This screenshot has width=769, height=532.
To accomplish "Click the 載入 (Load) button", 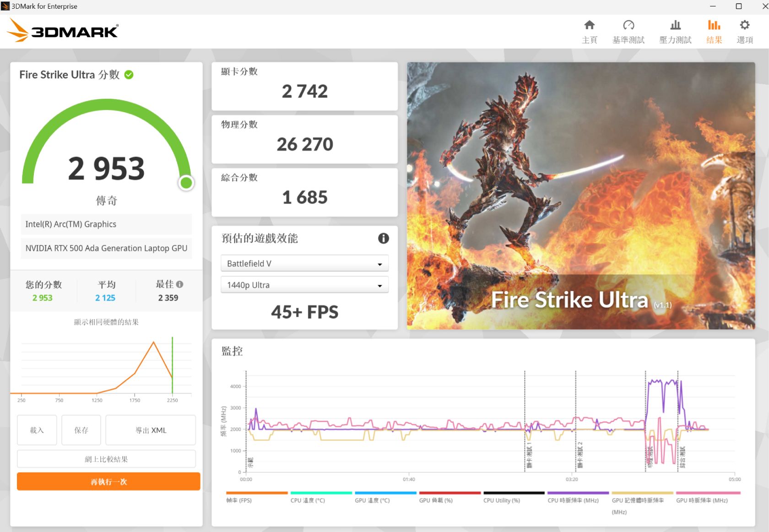I will (x=37, y=430).
